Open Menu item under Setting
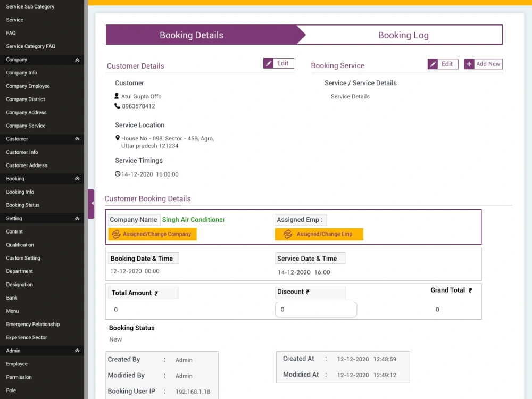The height and width of the screenshot is (399, 532). point(12,311)
